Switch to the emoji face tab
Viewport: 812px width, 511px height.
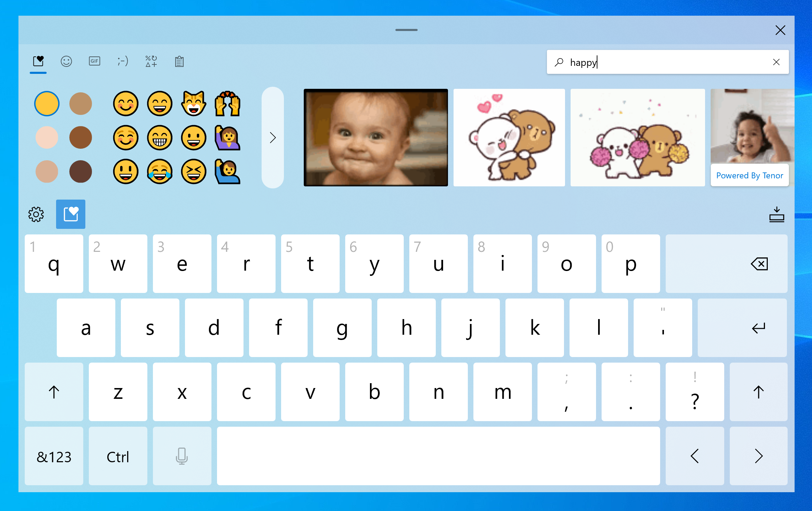point(66,62)
